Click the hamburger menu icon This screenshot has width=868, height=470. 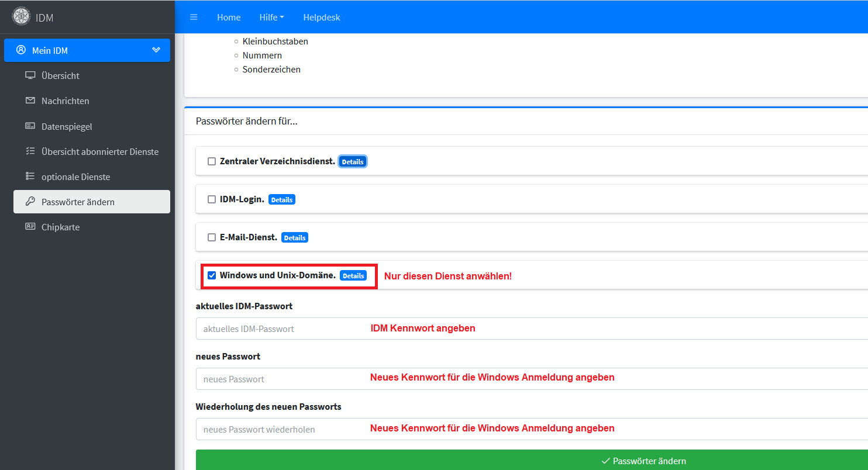pos(194,18)
